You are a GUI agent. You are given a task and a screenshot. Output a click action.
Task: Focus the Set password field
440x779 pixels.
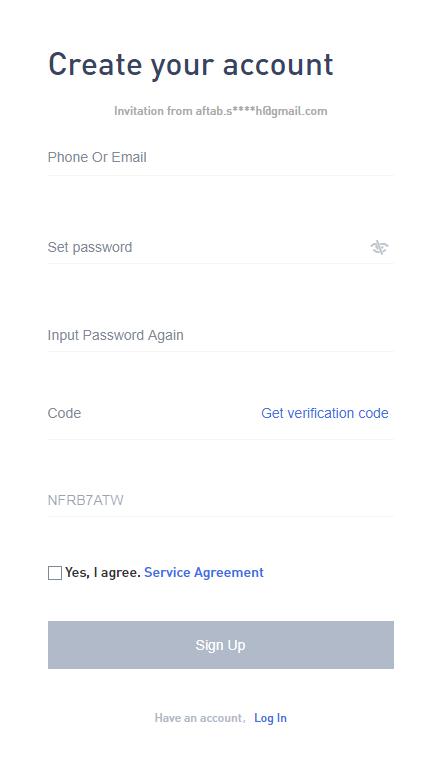[209, 247]
